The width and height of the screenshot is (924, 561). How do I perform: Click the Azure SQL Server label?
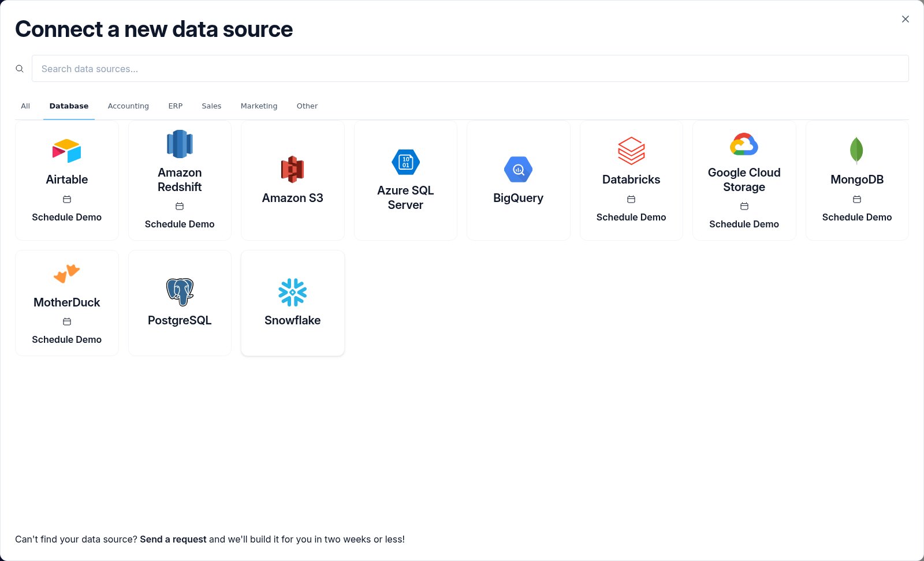(405, 197)
